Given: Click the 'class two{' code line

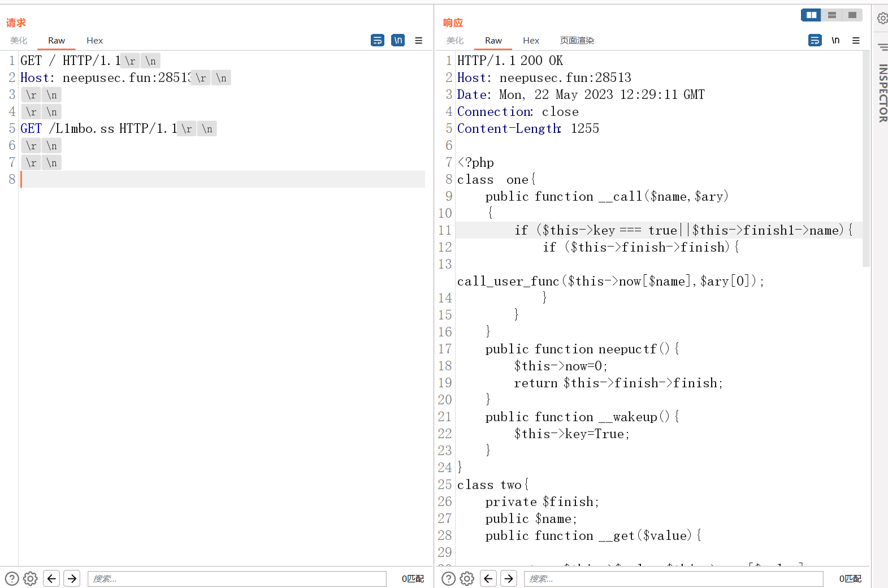Looking at the screenshot, I should click(x=493, y=485).
